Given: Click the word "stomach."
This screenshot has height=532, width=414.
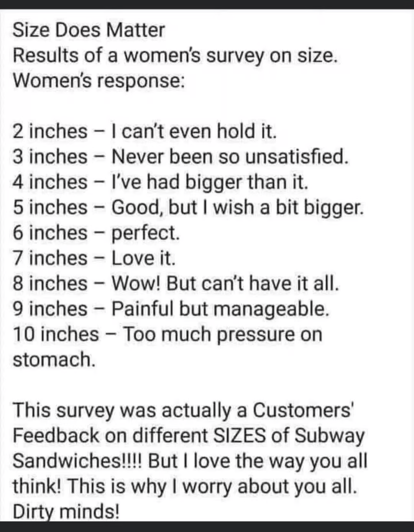Looking at the screenshot, I should (x=54, y=360).
